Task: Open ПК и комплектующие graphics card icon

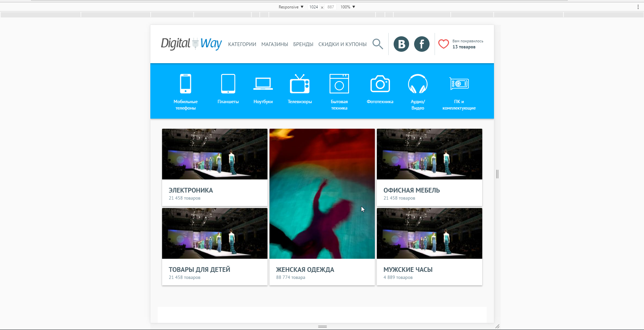Action: point(459,84)
